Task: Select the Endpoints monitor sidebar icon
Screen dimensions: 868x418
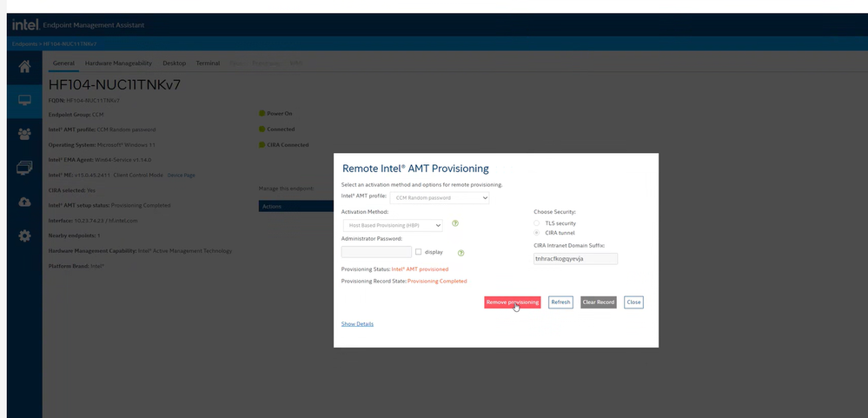Action: [x=24, y=101]
